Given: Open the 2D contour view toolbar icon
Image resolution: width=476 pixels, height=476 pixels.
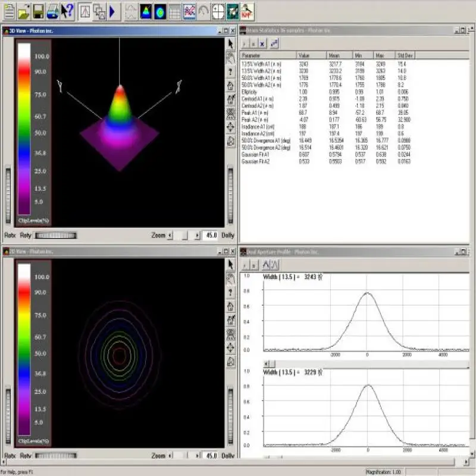Looking at the screenshot, I should [159, 11].
